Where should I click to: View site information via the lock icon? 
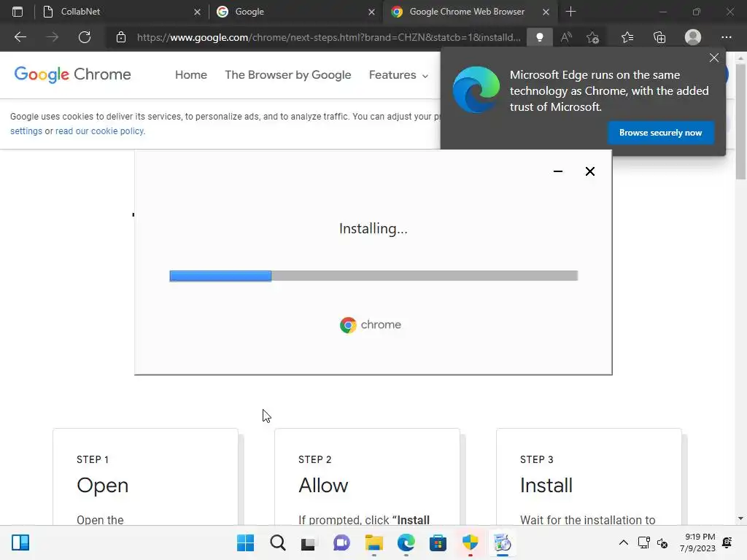[x=121, y=37]
